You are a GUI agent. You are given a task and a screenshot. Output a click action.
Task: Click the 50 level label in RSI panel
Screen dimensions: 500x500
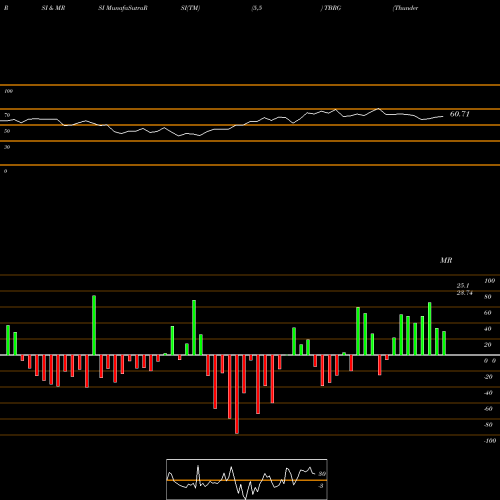tap(7, 131)
